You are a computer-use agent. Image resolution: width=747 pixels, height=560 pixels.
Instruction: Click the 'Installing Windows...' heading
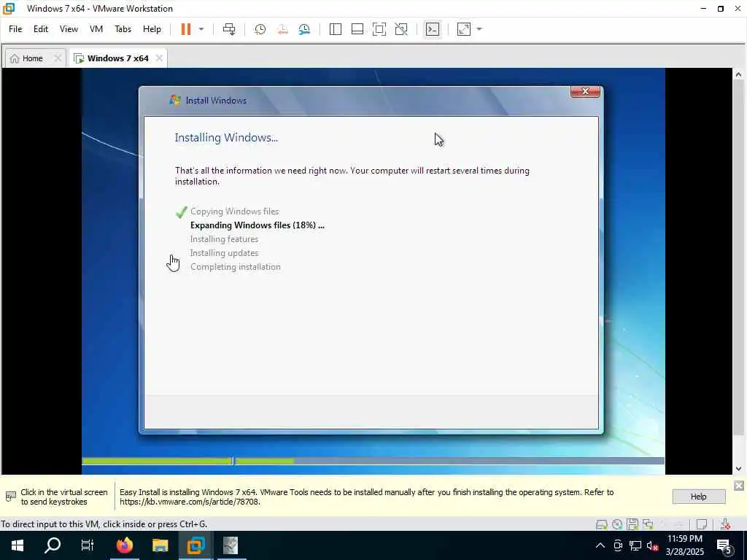tap(226, 138)
